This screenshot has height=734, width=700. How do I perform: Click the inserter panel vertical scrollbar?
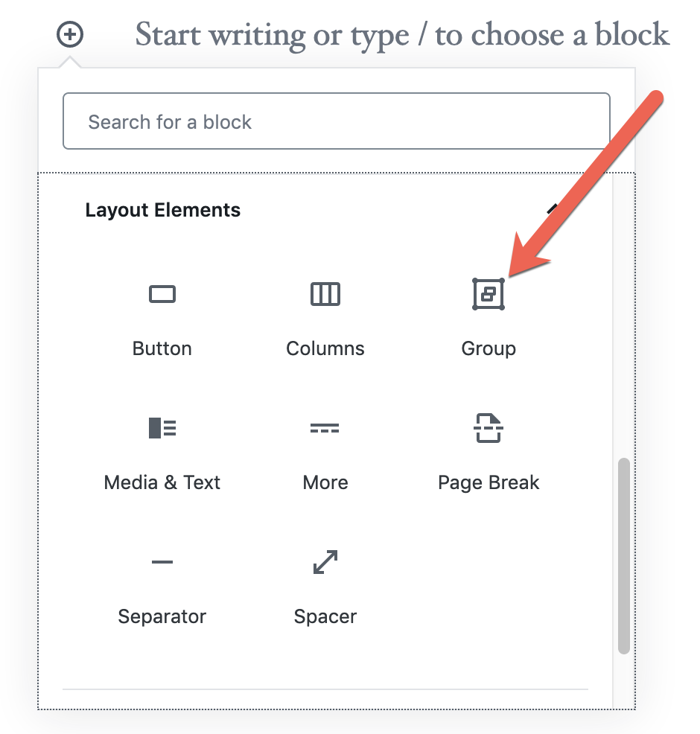tap(624, 555)
